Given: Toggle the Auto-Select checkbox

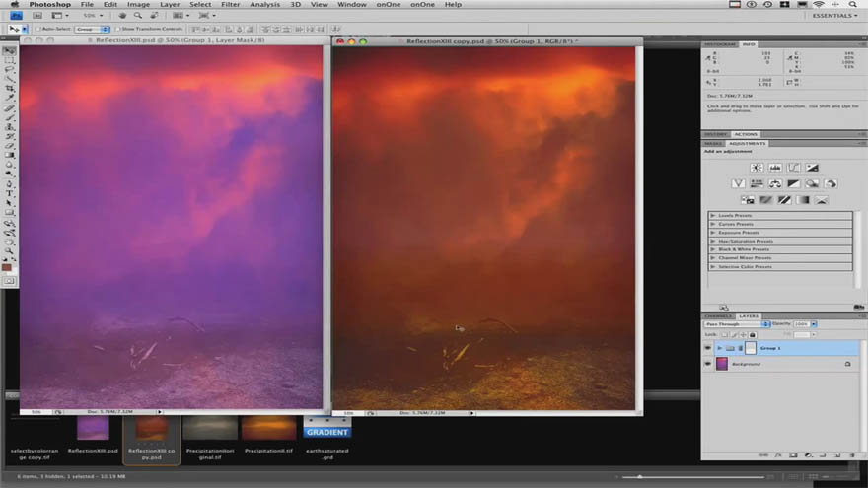Looking at the screenshot, I should click(x=38, y=29).
